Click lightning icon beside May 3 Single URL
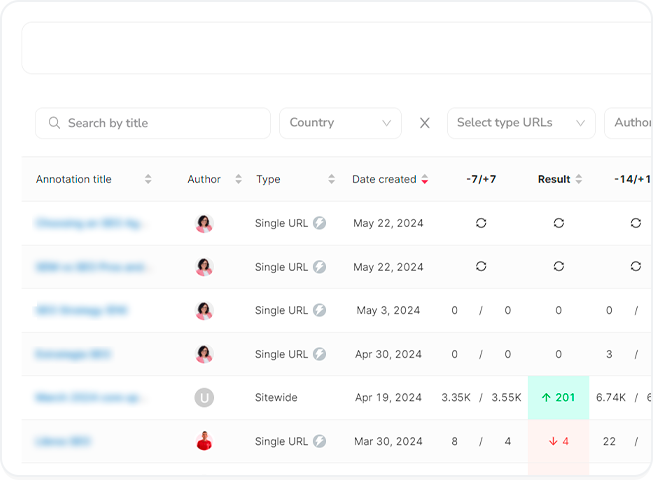 (320, 311)
